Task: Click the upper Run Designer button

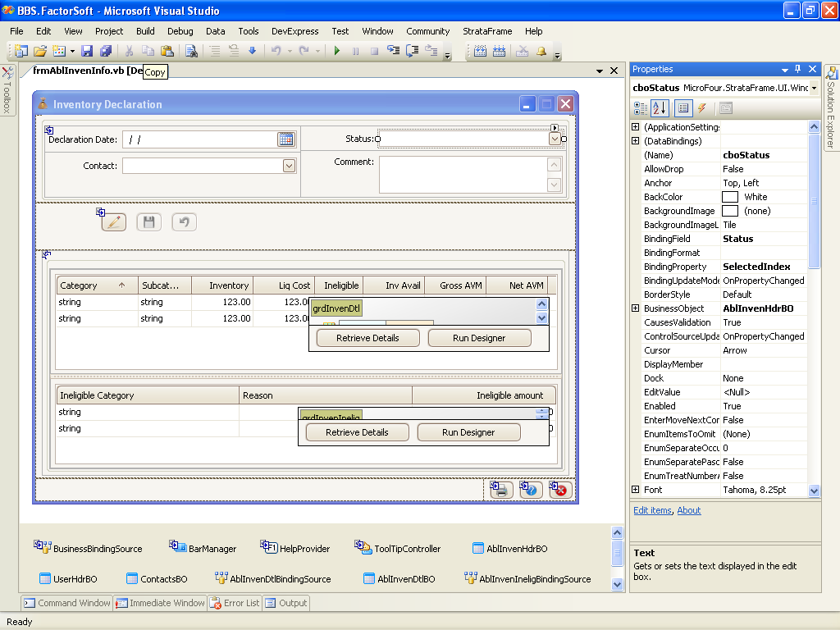Action: (479, 338)
